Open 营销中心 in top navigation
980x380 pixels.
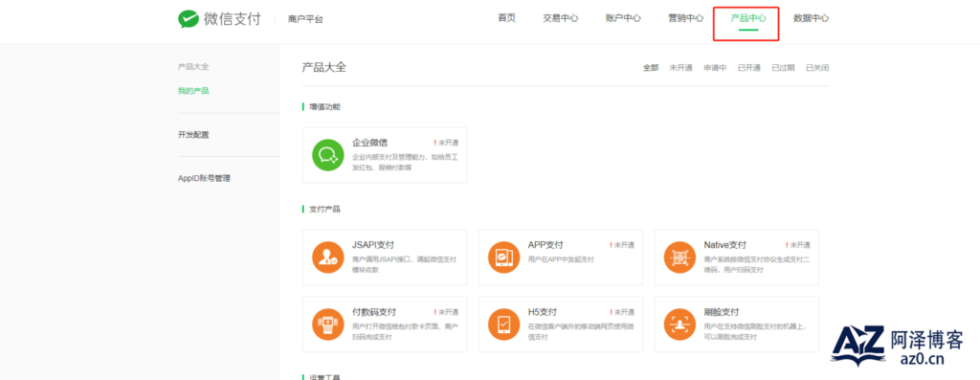pos(685,18)
